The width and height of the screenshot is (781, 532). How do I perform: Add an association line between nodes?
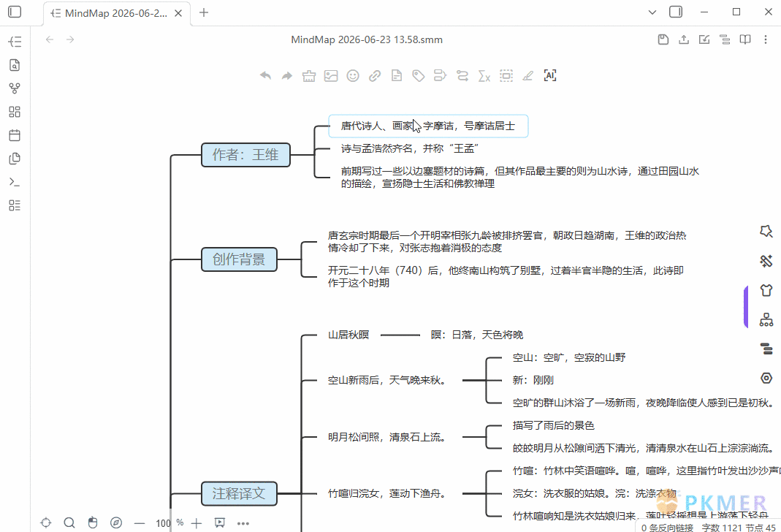click(462, 76)
